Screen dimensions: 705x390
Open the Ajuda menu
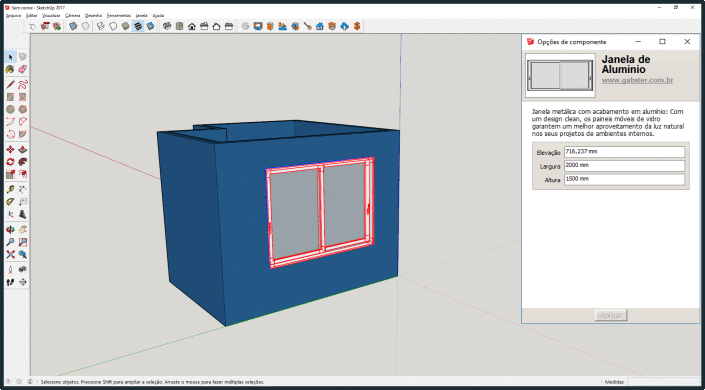[158, 15]
